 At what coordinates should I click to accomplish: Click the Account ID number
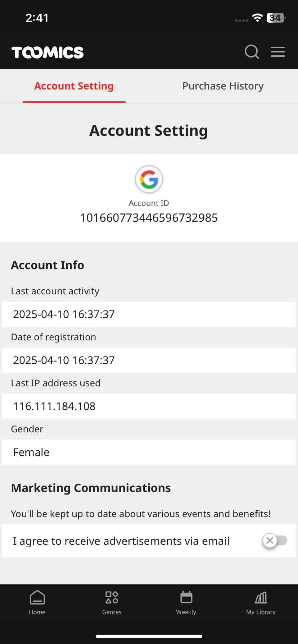point(149,218)
